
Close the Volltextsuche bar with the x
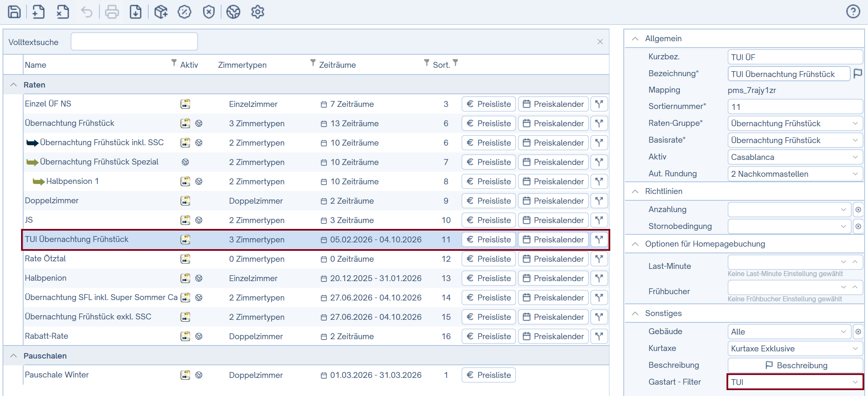(x=600, y=42)
